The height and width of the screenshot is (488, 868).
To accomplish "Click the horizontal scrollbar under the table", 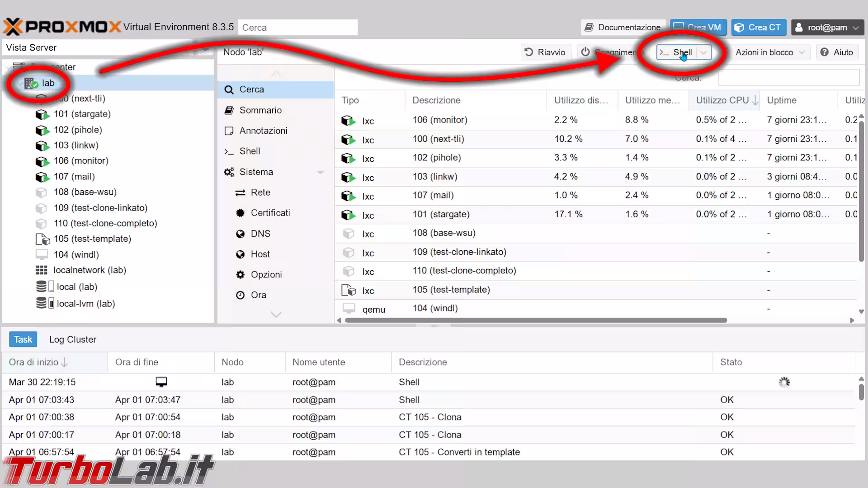I will click(x=535, y=320).
